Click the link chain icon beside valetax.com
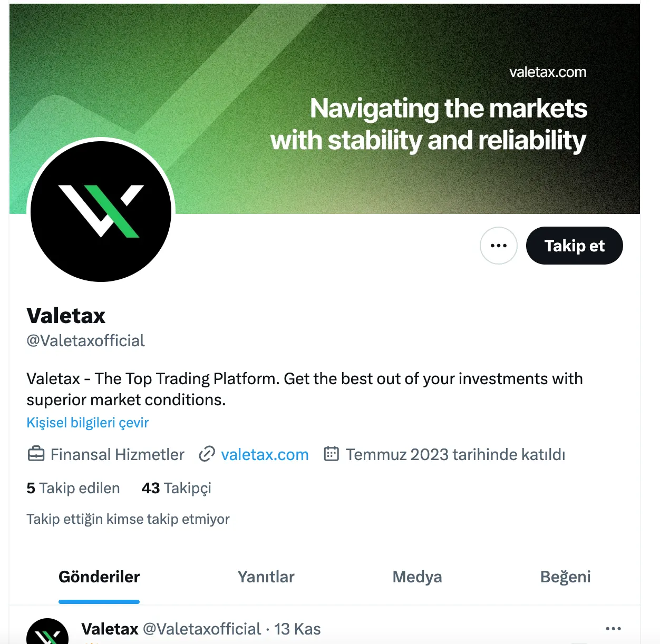 [207, 454]
